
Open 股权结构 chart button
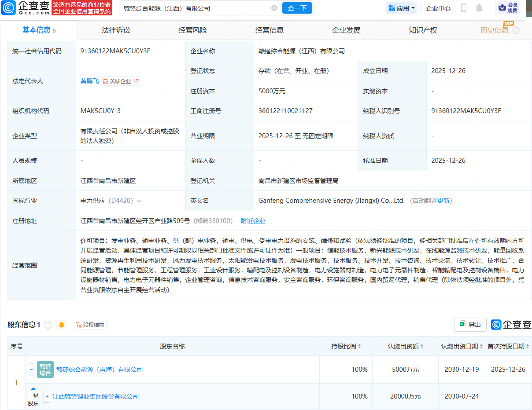tap(90, 325)
